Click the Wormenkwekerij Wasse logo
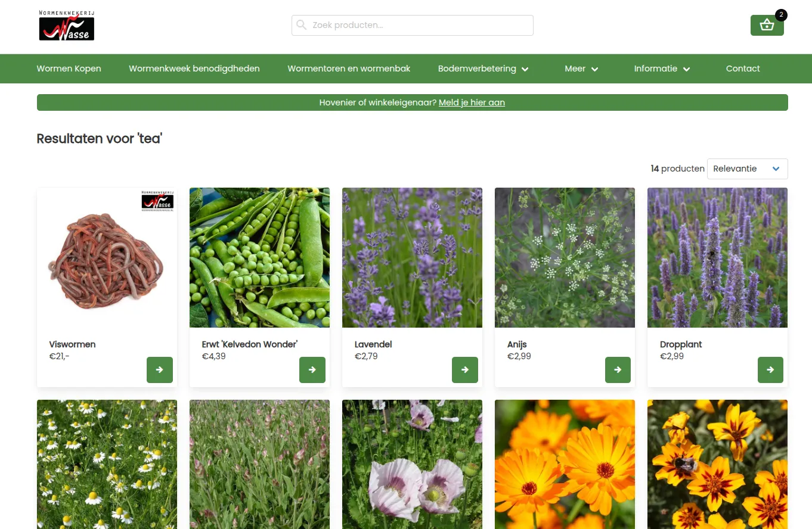Image resolution: width=812 pixels, height=529 pixels. click(x=67, y=26)
